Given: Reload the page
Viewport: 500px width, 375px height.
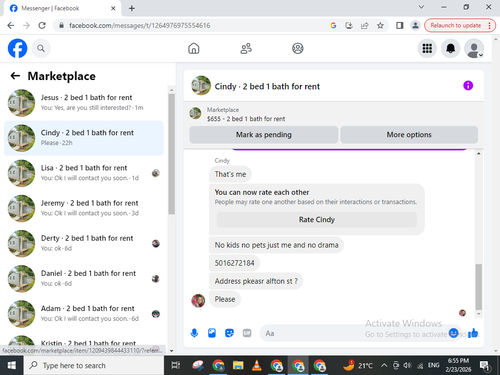Looking at the screenshot, I should [x=42, y=25].
